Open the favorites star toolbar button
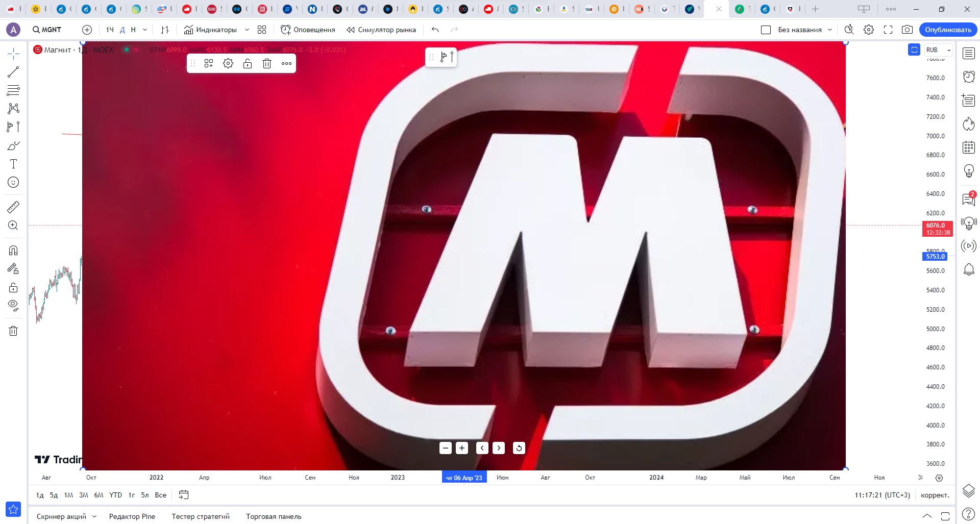The image size is (980, 524). (x=13, y=509)
